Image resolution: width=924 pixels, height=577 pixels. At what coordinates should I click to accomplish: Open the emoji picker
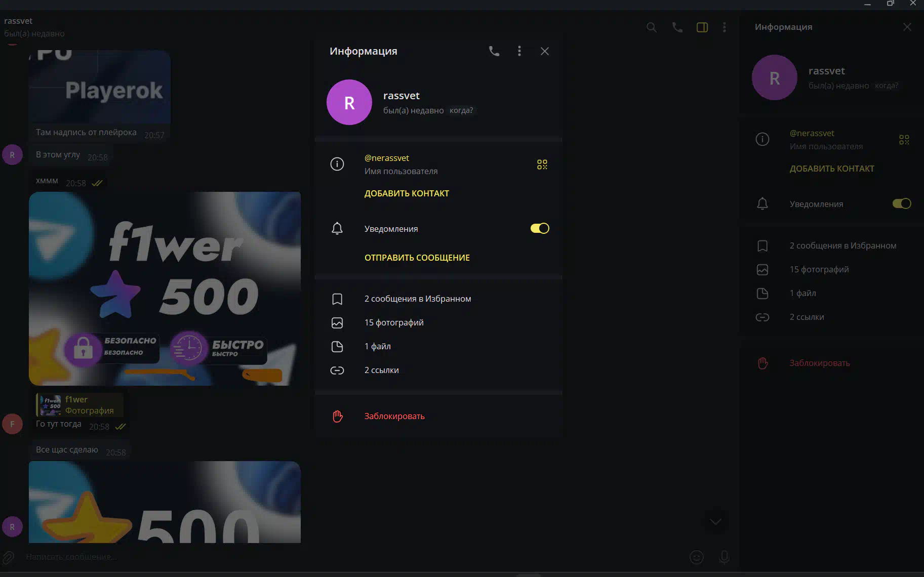click(697, 557)
